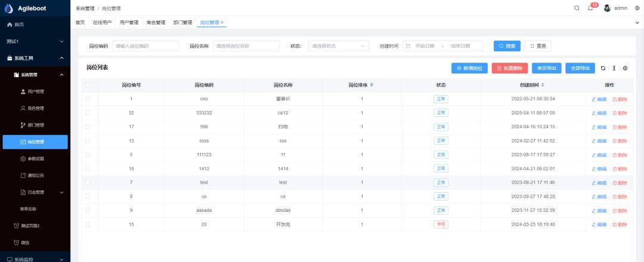Open the 开始日期 date picker field
This screenshot has width=644, height=262.
coord(425,46)
